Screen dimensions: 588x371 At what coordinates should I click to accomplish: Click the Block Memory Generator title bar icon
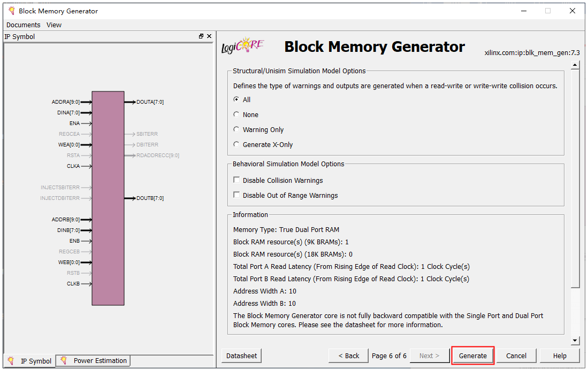[x=11, y=11]
